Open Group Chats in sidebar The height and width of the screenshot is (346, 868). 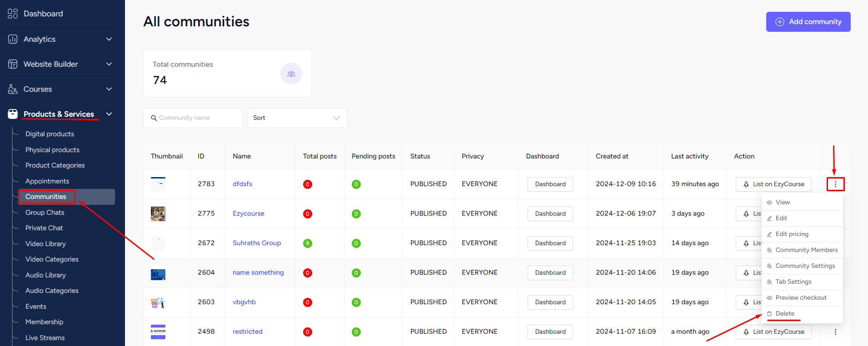pyautogui.click(x=45, y=213)
